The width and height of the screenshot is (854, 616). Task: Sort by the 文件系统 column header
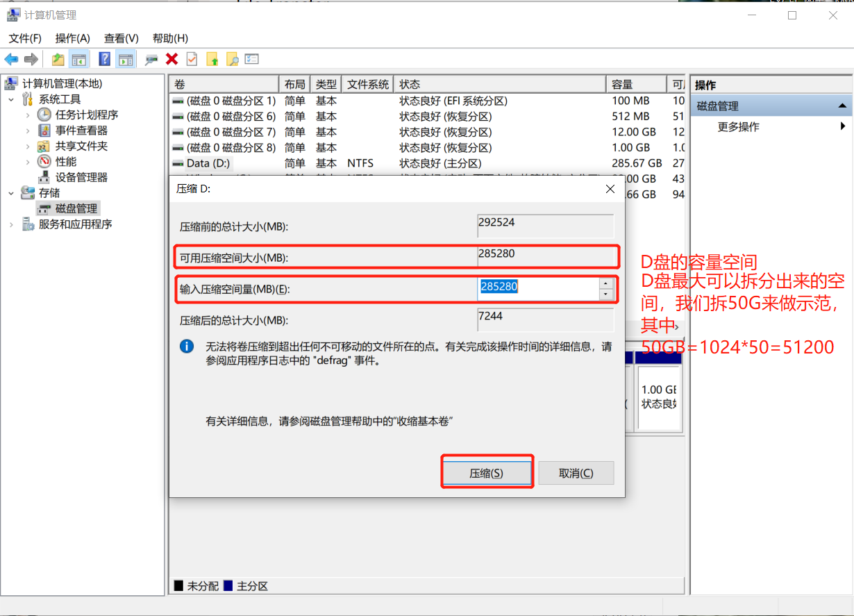(x=367, y=84)
